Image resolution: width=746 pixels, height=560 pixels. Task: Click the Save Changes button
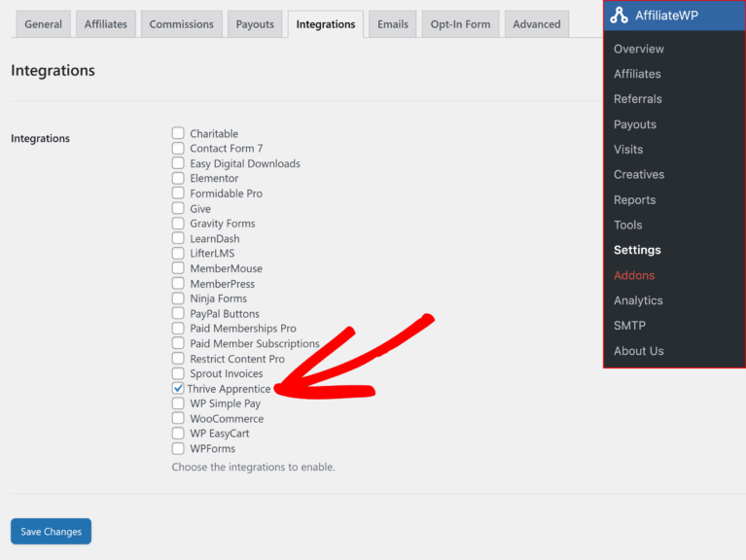tap(51, 532)
